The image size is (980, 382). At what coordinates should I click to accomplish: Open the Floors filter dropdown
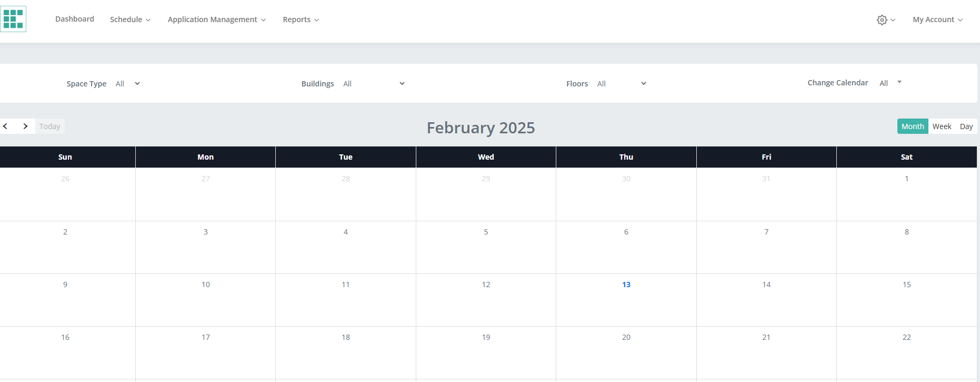click(622, 84)
